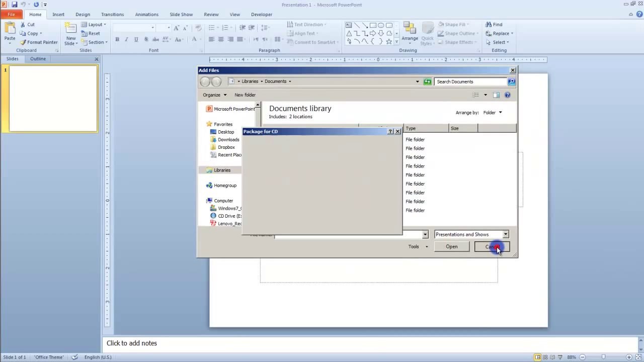The image size is (644, 362).
Task: Click New folder in Add Files toolbar
Action: tap(245, 95)
